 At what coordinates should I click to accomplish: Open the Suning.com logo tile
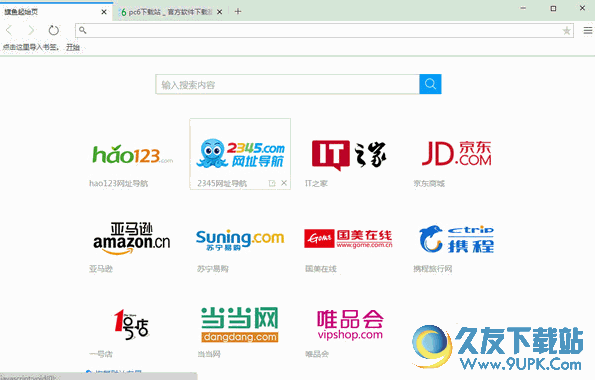[x=240, y=239]
